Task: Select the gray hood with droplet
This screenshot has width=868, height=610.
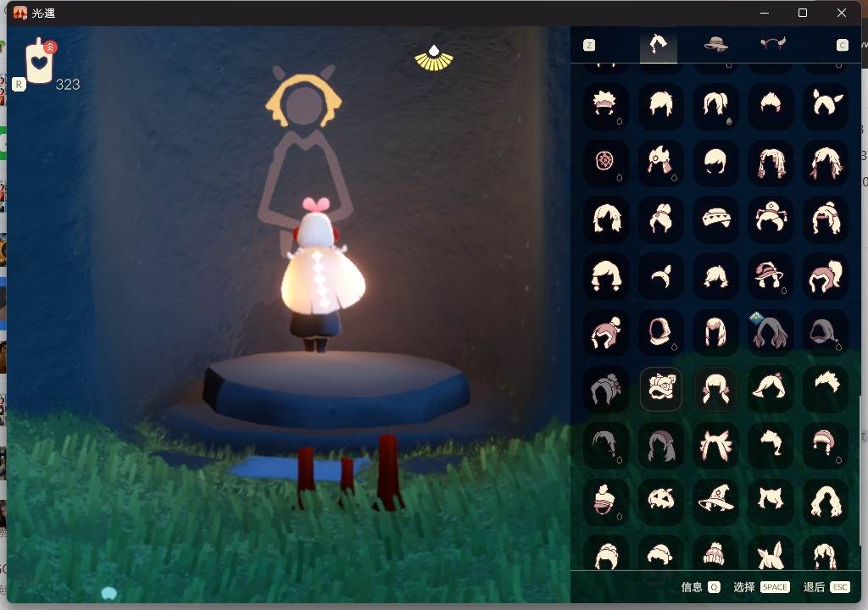Action: tap(825, 332)
